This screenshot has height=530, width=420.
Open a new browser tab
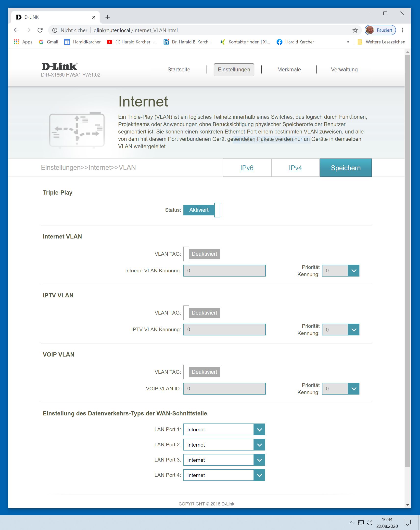pos(108,17)
